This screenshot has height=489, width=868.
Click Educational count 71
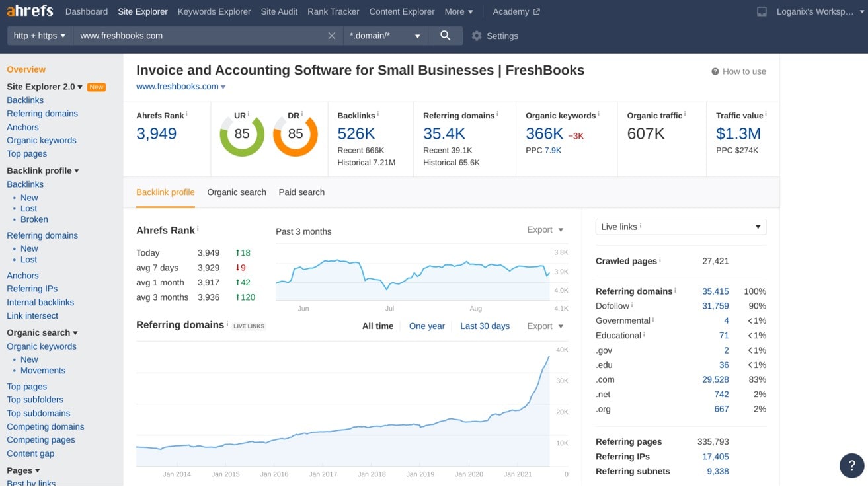point(724,336)
